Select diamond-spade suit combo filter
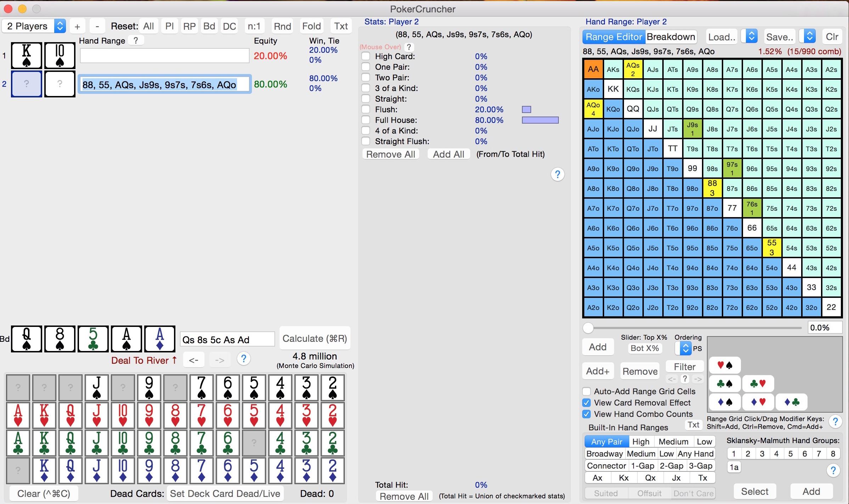This screenshot has height=504, width=849. point(725,402)
